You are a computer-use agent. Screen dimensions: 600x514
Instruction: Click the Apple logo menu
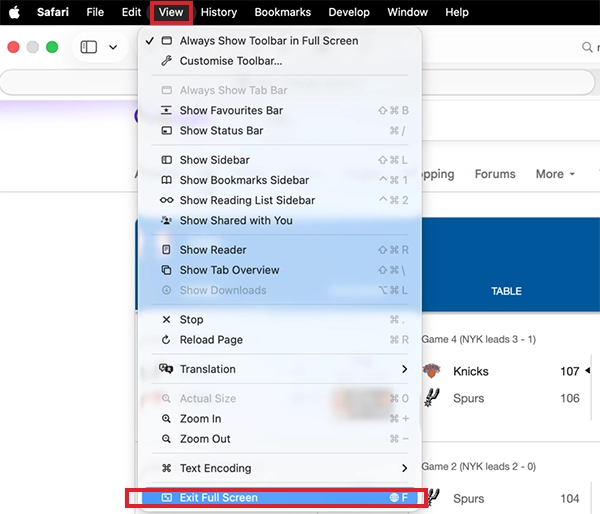point(14,12)
